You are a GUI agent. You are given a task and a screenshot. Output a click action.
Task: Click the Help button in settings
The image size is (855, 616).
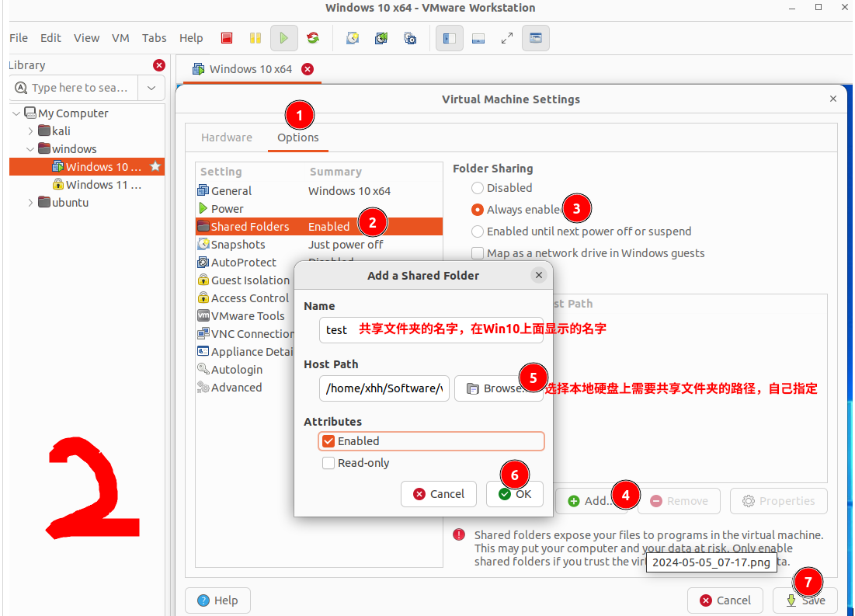pos(218,600)
